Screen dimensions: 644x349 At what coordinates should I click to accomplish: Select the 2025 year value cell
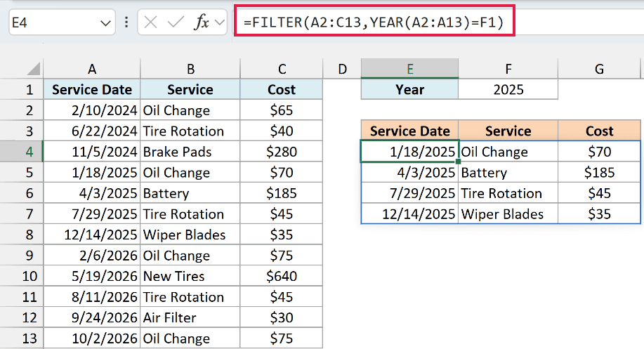[x=508, y=89]
